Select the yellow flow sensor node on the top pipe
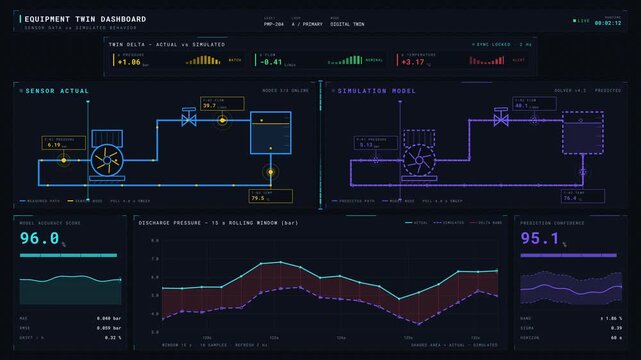 pyautogui.click(x=222, y=121)
